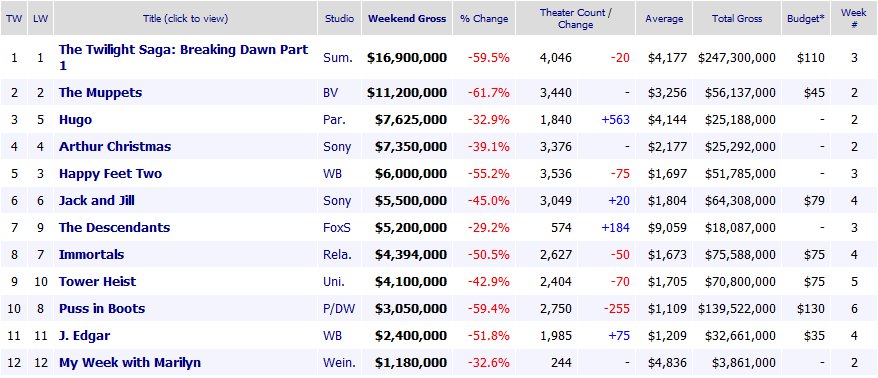This screenshot has width=878, height=378.
Task: Open My Week with Marilyn link
Action: 129,362
